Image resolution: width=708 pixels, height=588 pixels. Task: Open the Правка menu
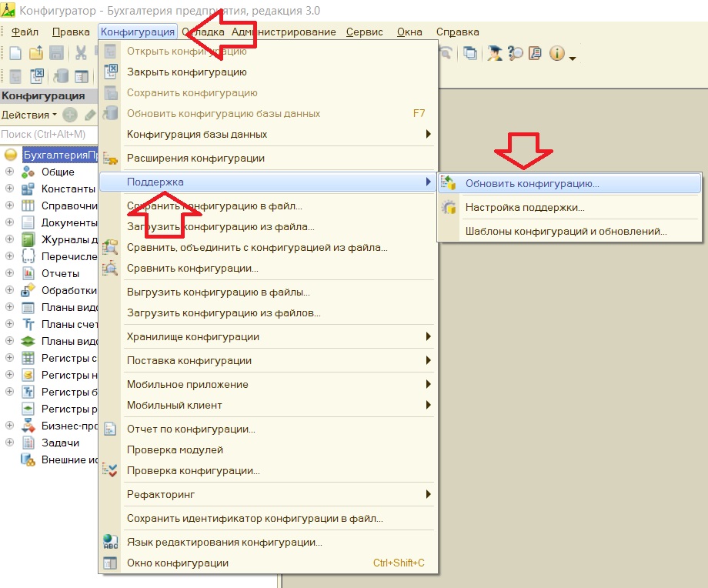(71, 32)
